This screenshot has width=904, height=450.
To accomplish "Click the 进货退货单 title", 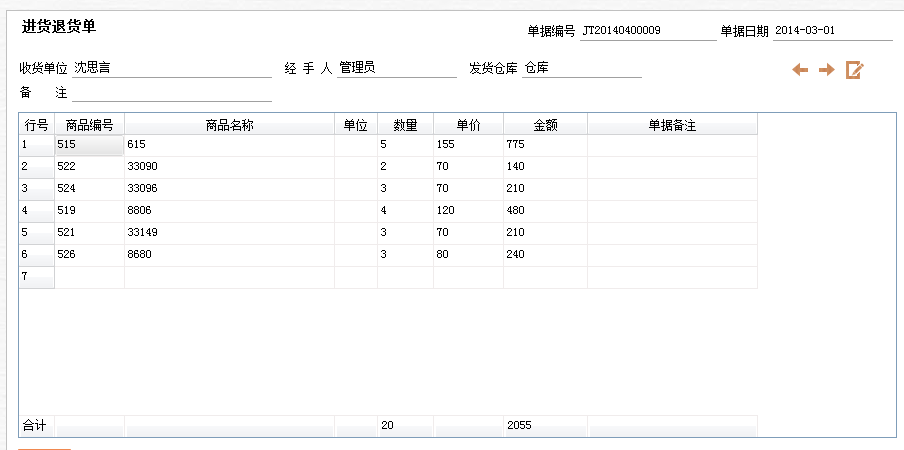I will 59,27.
